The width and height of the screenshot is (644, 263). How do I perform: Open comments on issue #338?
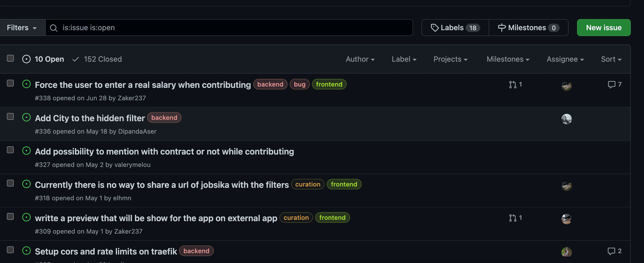614,84
